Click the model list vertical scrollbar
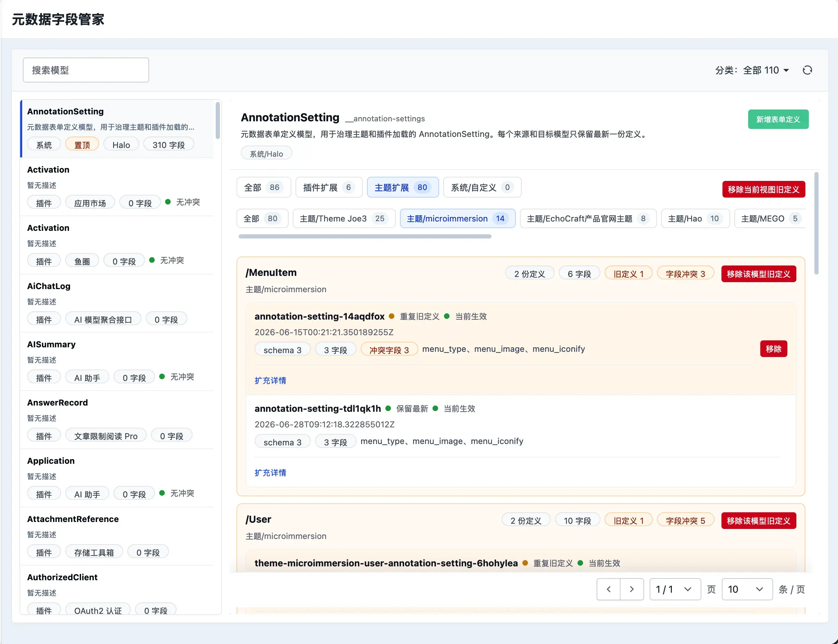The image size is (838, 644). (x=217, y=120)
